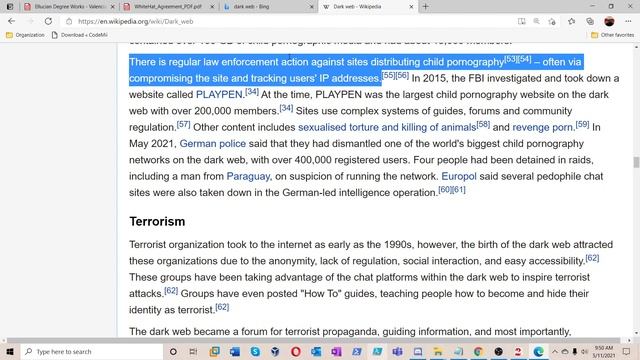This screenshot has width=640, height=360.
Task: Open the browser profile avatar
Action: click(609, 21)
